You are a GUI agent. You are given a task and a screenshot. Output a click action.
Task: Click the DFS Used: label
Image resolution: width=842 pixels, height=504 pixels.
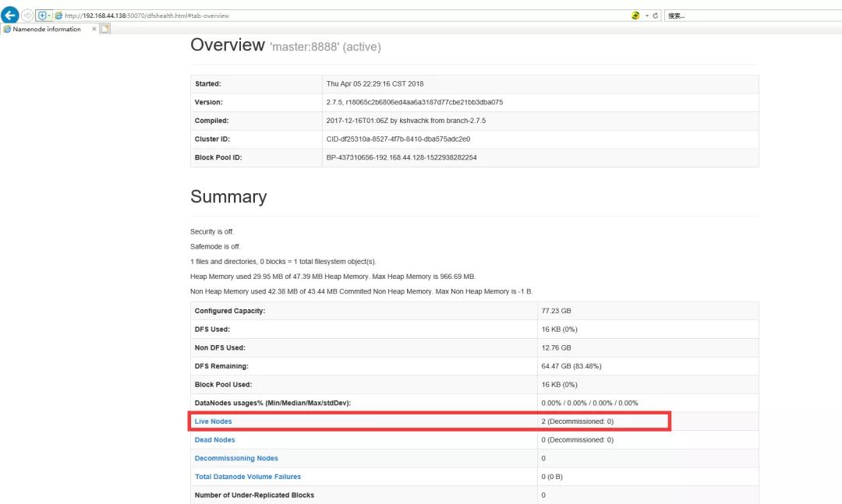212,329
